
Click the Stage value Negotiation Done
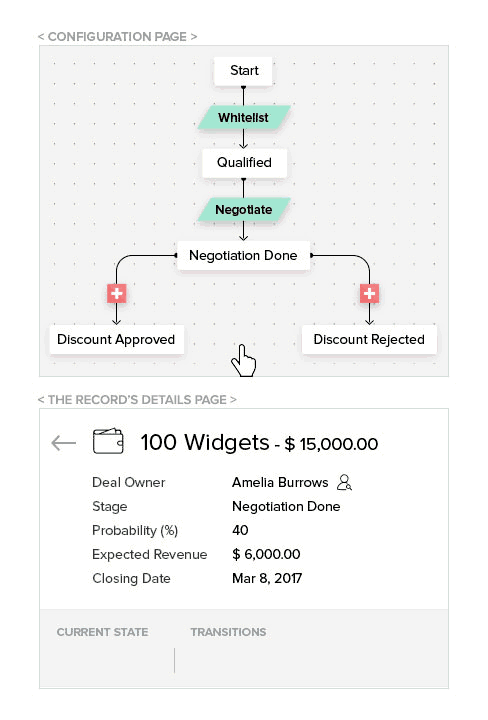tap(286, 506)
